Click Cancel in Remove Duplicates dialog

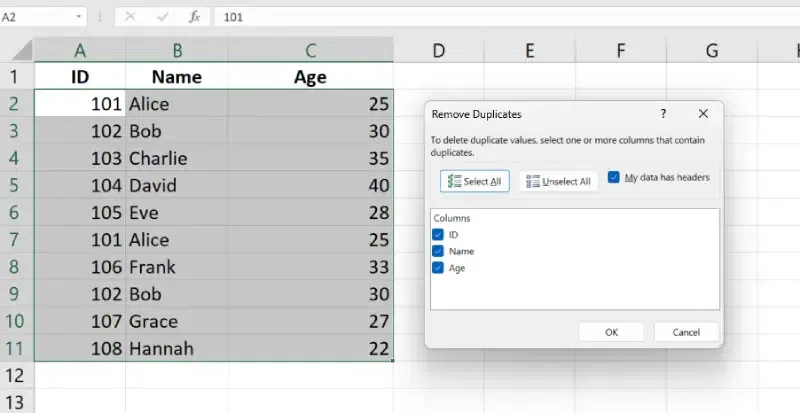coord(686,332)
